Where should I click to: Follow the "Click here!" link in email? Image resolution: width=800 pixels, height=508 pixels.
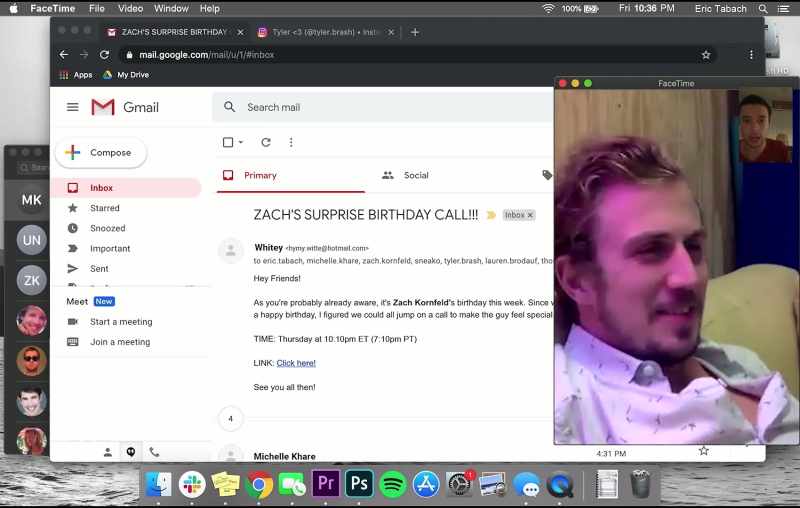[x=296, y=363]
